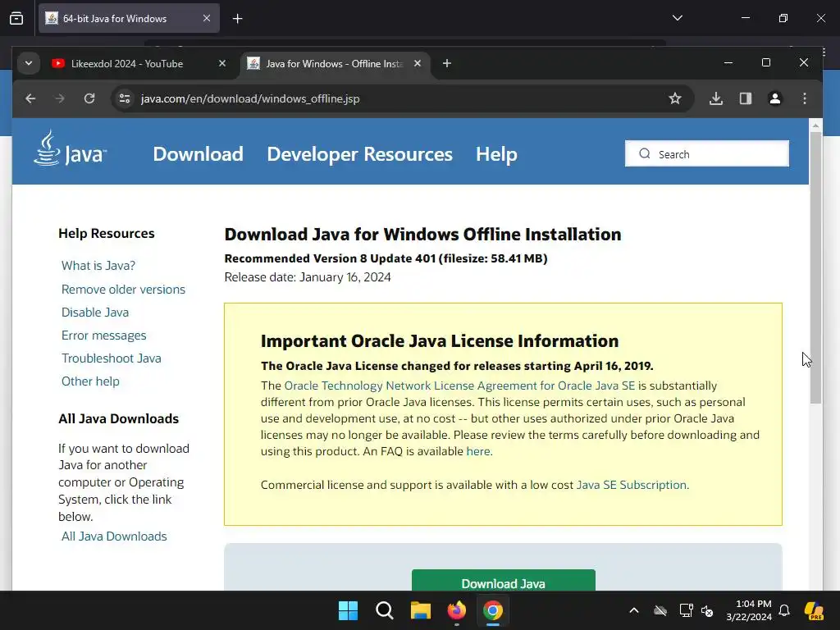This screenshot has height=630, width=840.
Task: Switch to Likeexdol 2024 - YouTube tab
Action: (x=127, y=64)
